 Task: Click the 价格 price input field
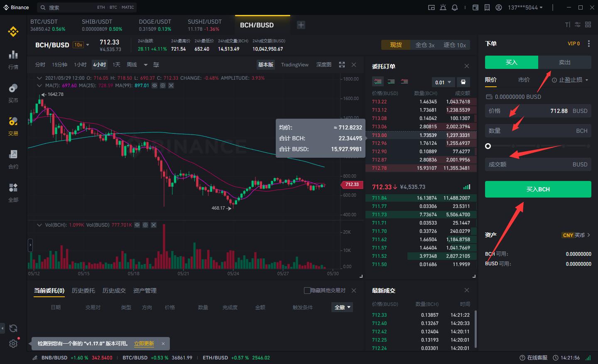(x=538, y=111)
